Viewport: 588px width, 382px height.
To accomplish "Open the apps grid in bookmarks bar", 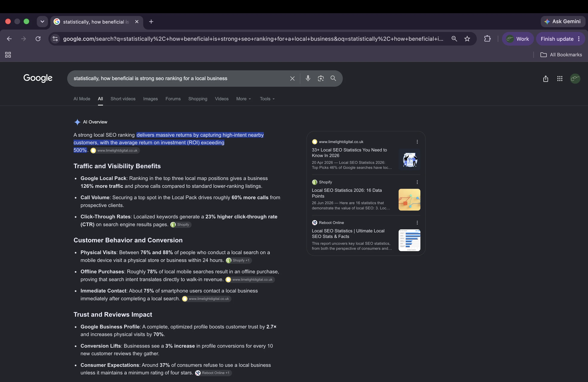I will pyautogui.click(x=8, y=55).
